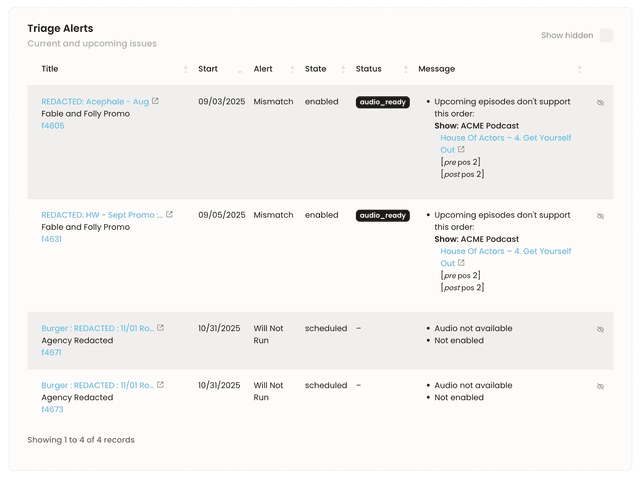Toggle the Show hidden switch

click(606, 36)
